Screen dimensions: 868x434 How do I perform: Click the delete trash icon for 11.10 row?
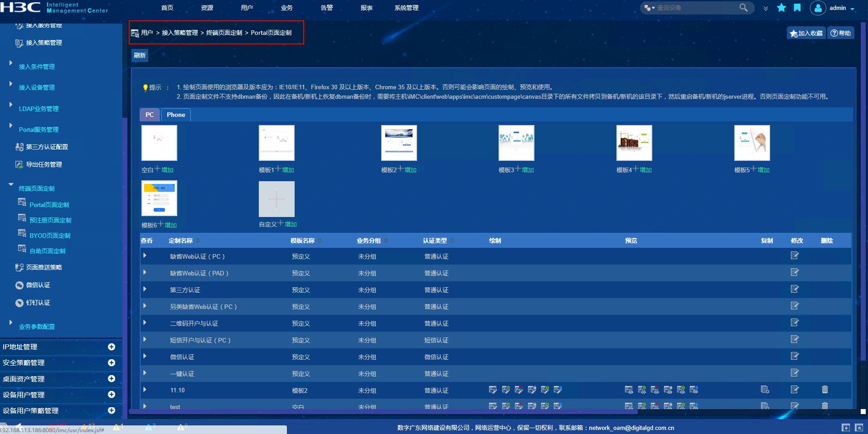pyautogui.click(x=825, y=390)
